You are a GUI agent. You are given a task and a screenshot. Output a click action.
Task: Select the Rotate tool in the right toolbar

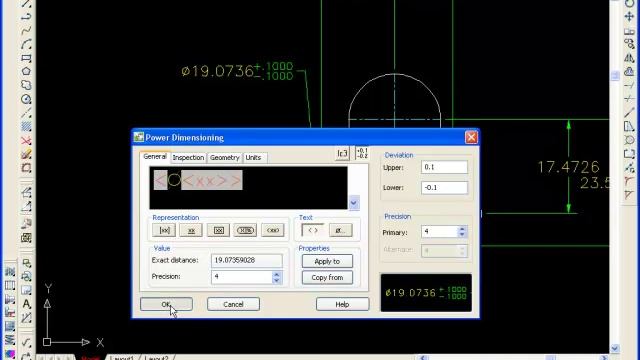[629, 3]
